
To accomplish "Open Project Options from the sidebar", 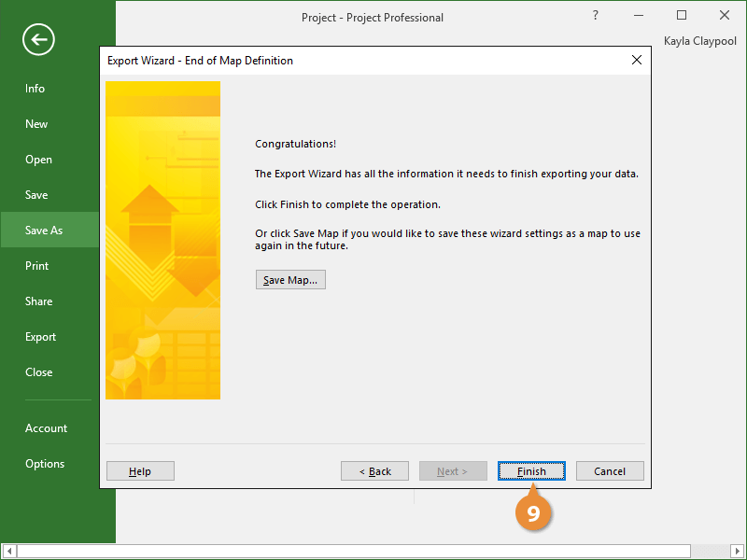I will [45, 464].
